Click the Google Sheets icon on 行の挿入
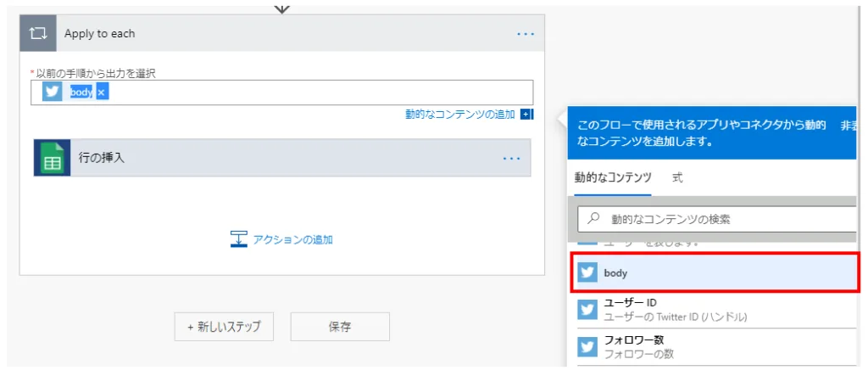 pos(52,158)
